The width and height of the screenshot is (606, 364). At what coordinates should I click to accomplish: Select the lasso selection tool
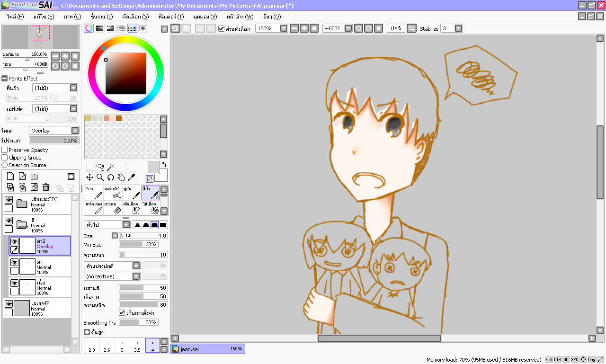tap(100, 167)
